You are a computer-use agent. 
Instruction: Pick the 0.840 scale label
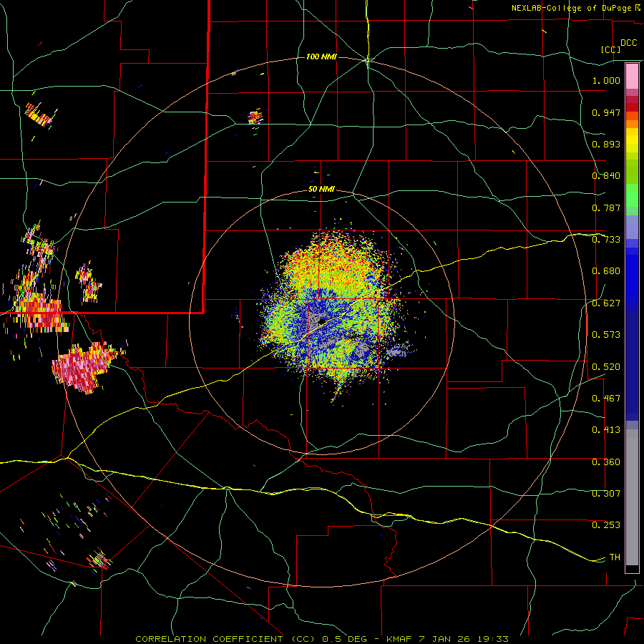606,176
